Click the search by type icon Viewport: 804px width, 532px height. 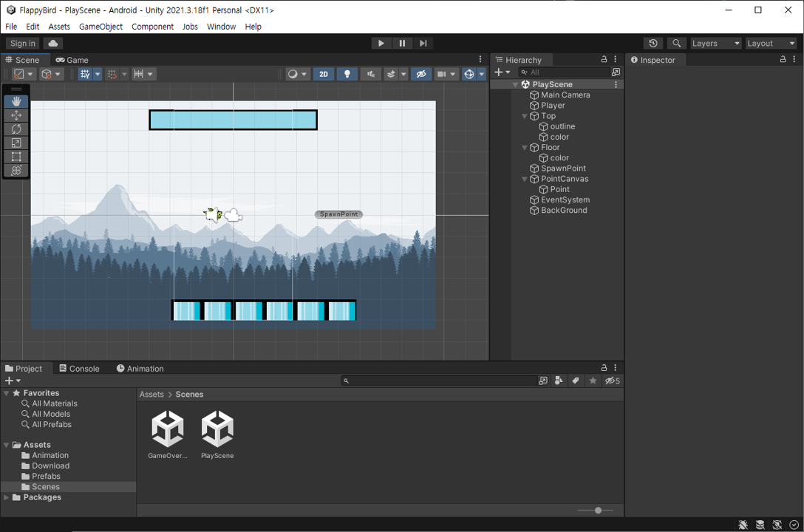pyautogui.click(x=559, y=381)
